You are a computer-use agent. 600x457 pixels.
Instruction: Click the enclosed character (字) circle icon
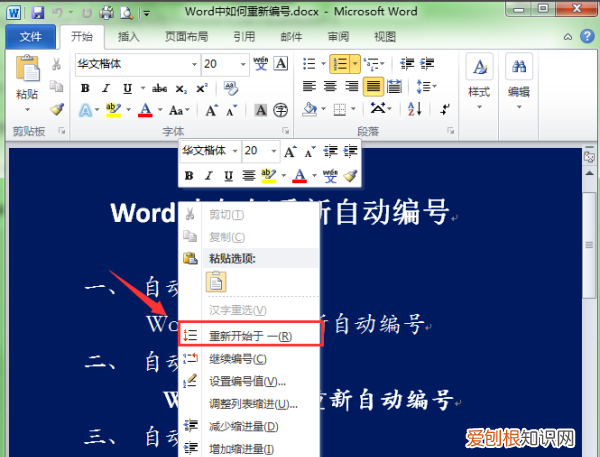[280, 111]
